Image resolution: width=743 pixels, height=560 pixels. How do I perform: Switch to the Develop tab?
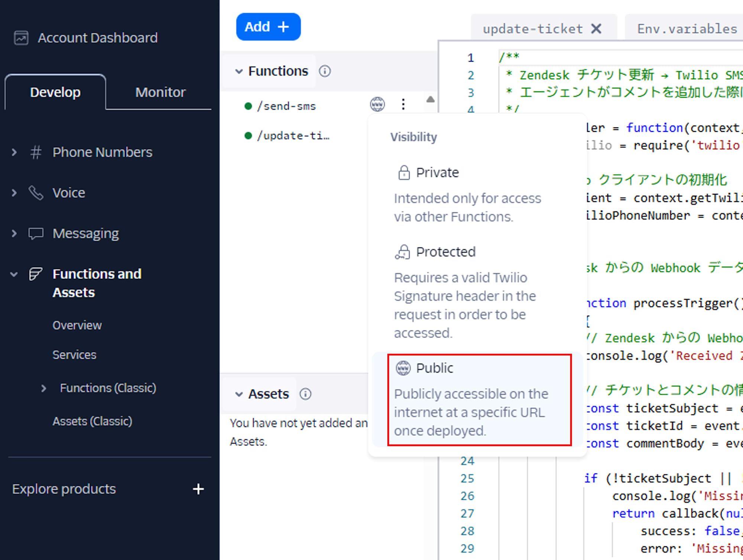pyautogui.click(x=55, y=92)
